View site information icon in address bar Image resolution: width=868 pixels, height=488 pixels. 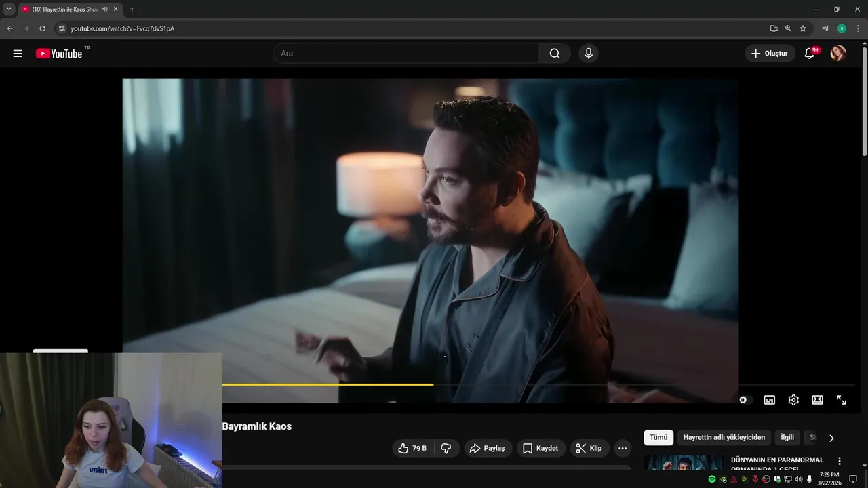tap(62, 28)
